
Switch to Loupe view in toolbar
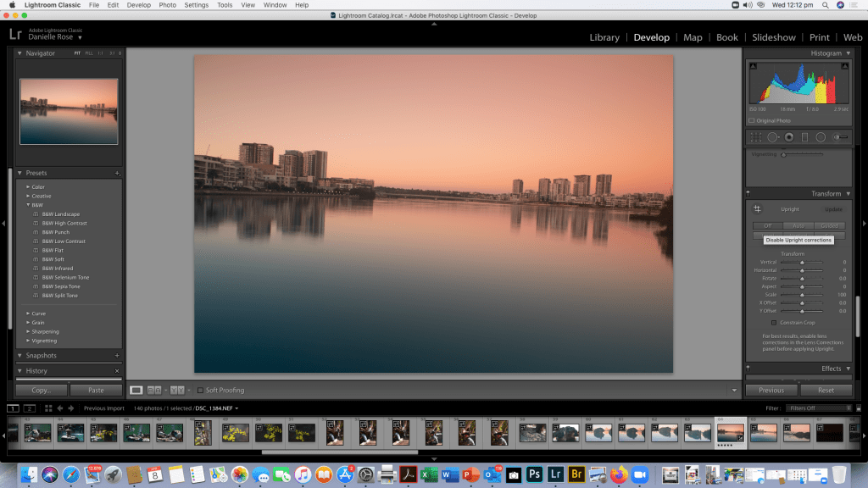pos(136,390)
